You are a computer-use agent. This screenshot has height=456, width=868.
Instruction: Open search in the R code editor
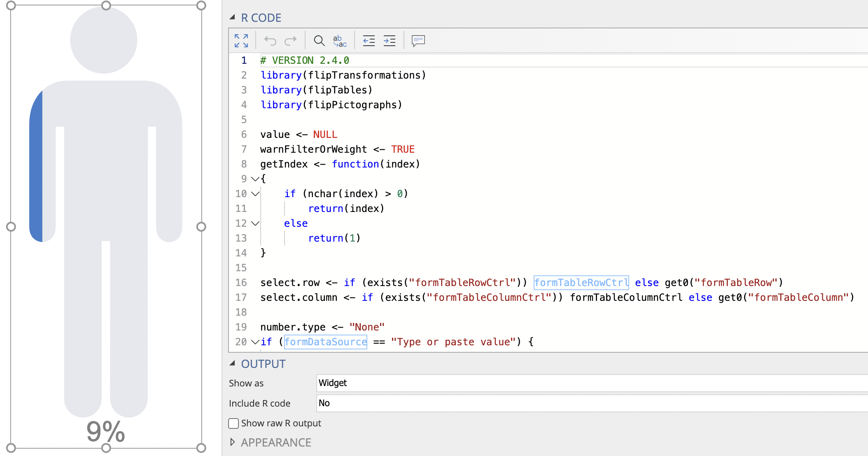319,40
